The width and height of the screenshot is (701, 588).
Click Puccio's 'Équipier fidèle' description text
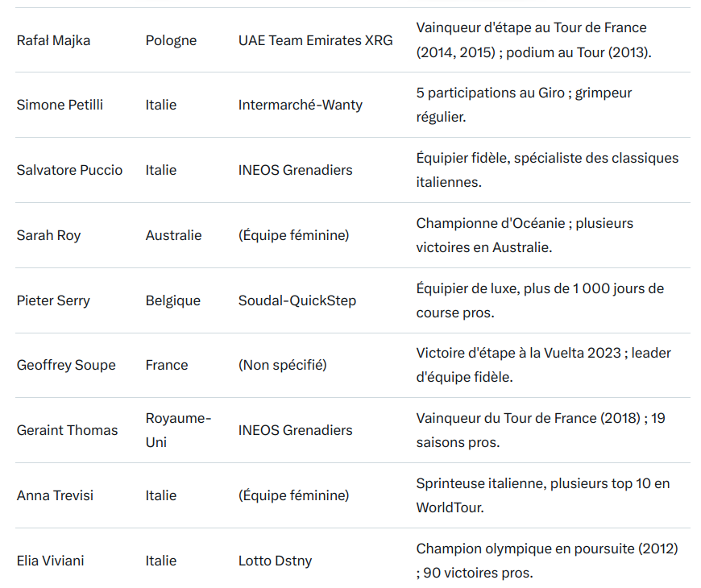pos(547,170)
